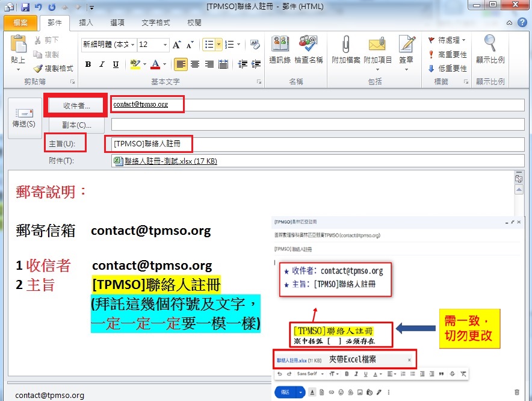Click the Undo arrow in quick access toolbar

pos(39,7)
